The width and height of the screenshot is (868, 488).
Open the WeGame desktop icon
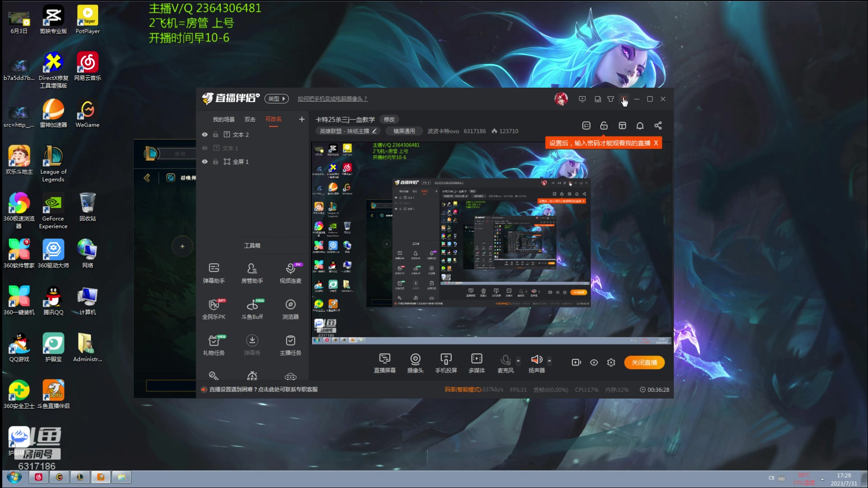pyautogui.click(x=87, y=114)
